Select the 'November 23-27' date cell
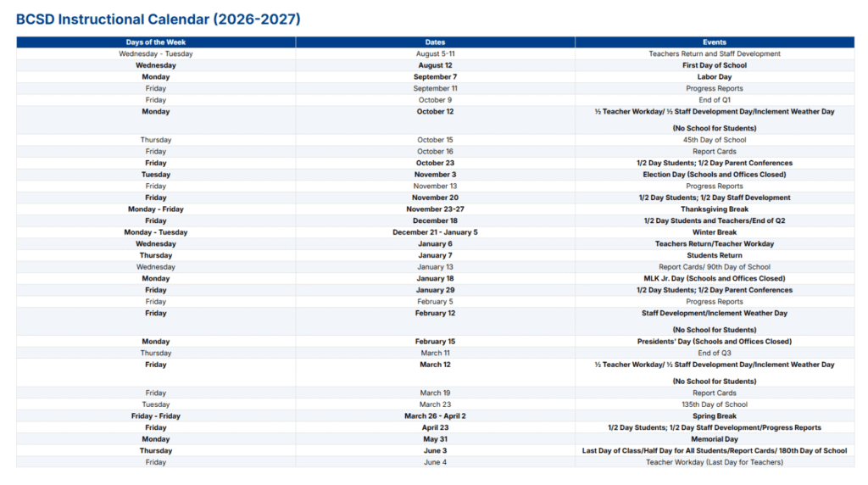The width and height of the screenshot is (868, 485). pyautogui.click(x=435, y=209)
